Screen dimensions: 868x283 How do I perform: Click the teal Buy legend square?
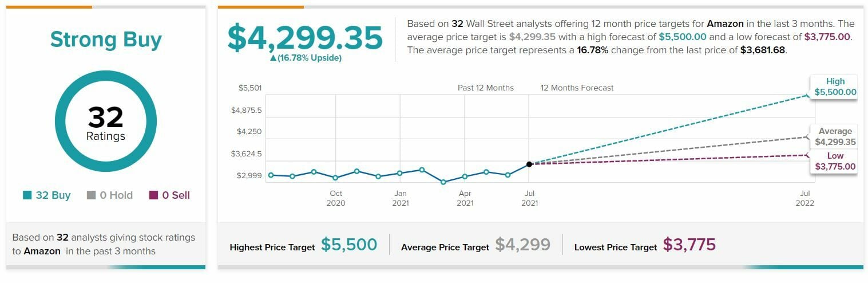pos(27,195)
